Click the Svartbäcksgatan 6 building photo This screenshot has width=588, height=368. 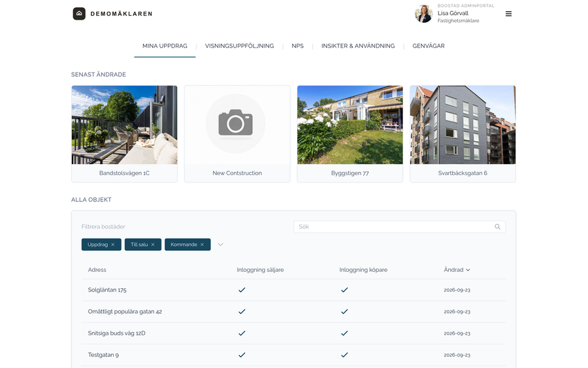click(463, 125)
